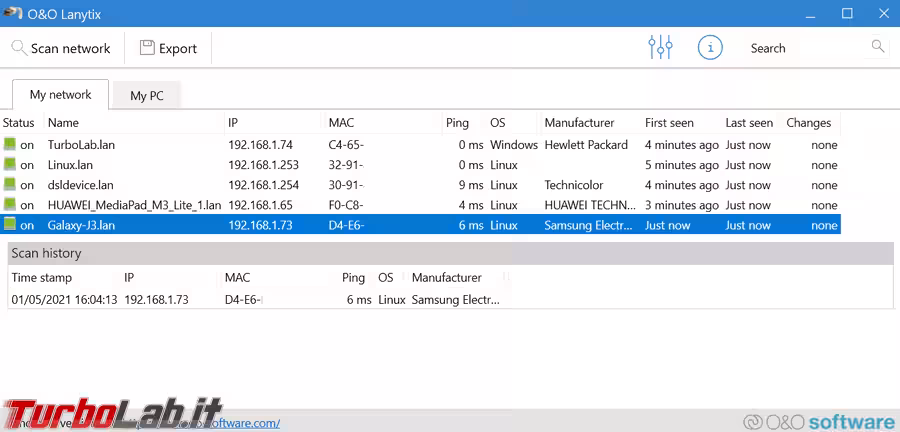
Task: Click the green status icon for dsldevice.lan
Action: pos(10,185)
